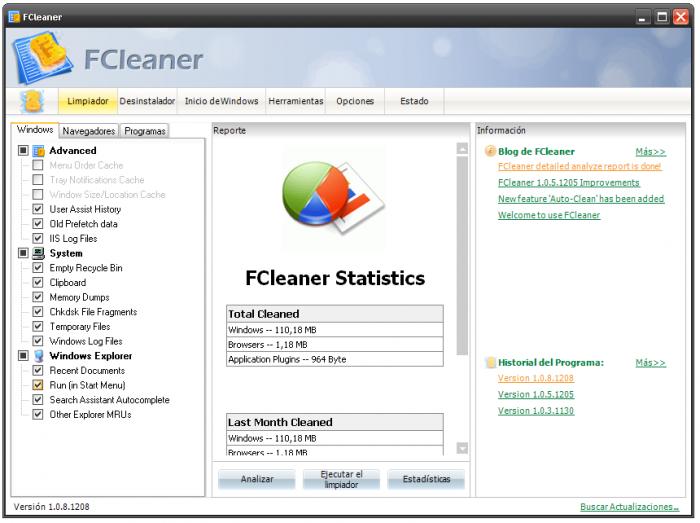
Task: Check the Menu Order Cache box
Action: tap(38, 165)
